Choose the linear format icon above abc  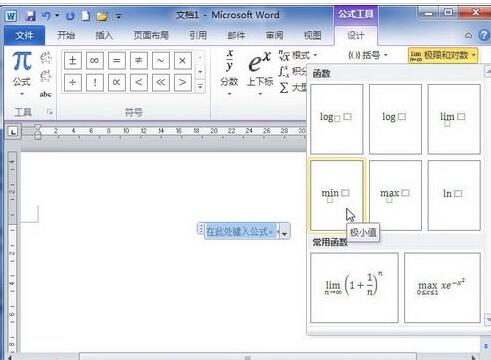46,76
